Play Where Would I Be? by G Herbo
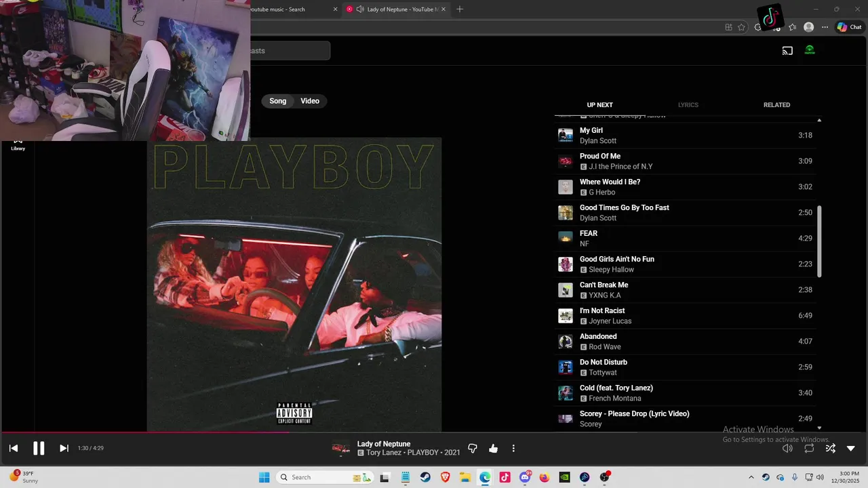Viewport: 868px width, 488px height. (685, 187)
